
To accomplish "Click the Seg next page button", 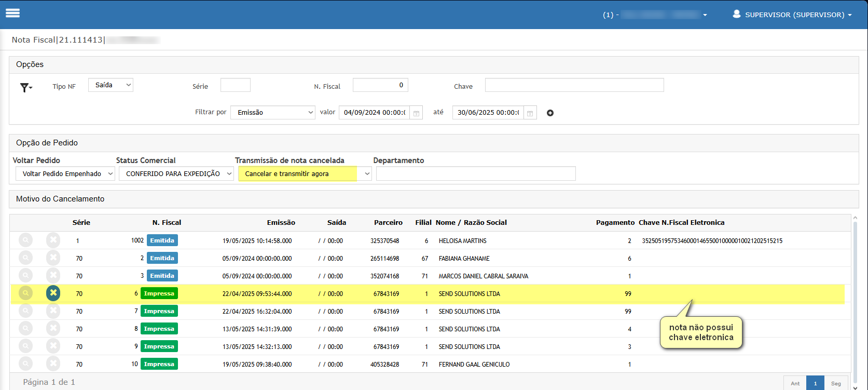I will coord(836,383).
